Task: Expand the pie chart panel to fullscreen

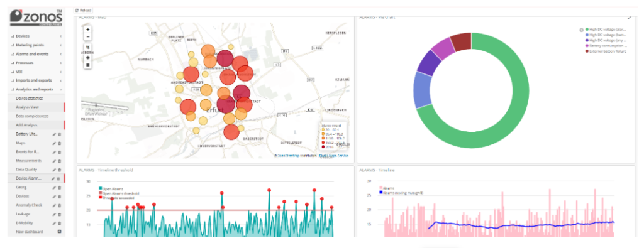Action: (x=629, y=18)
